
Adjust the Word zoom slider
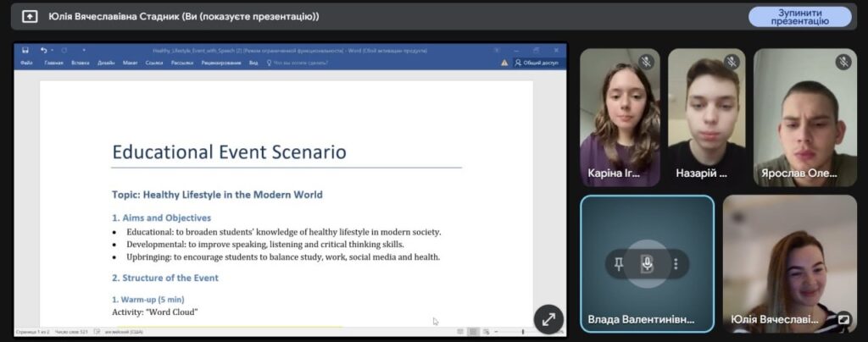point(521,332)
